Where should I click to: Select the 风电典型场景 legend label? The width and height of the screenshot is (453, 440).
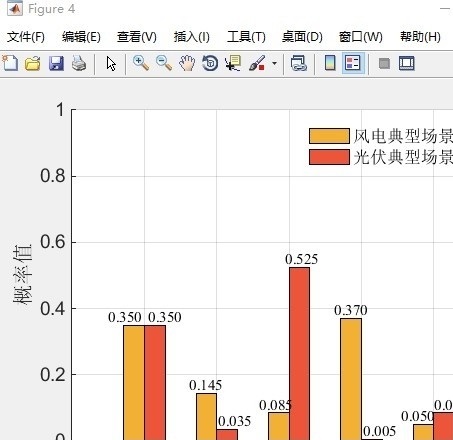(403, 136)
